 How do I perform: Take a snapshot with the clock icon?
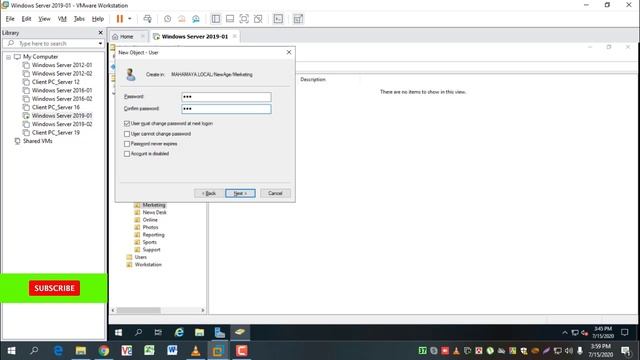click(x=167, y=19)
